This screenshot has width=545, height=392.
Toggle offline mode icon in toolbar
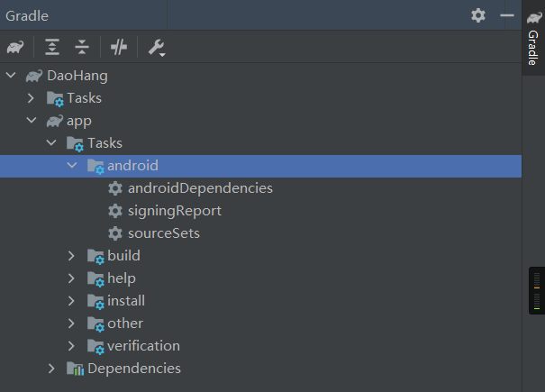[x=119, y=48]
